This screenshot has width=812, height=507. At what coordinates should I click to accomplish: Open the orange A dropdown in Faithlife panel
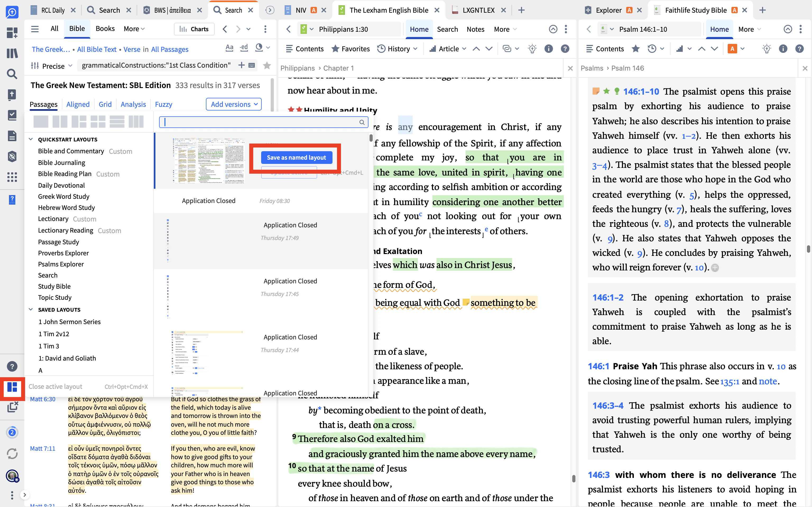[x=736, y=49]
